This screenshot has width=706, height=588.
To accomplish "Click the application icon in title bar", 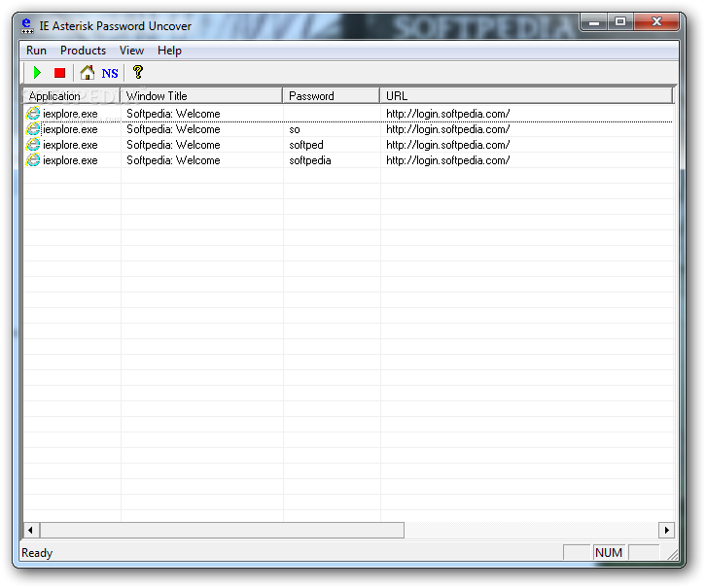I will tap(27, 26).
